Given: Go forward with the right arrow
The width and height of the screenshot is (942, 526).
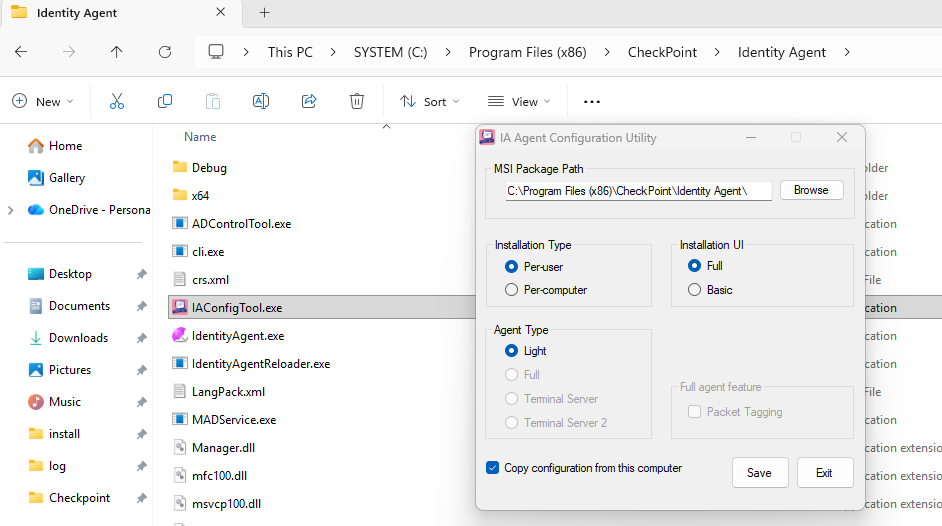Looking at the screenshot, I should (69, 52).
